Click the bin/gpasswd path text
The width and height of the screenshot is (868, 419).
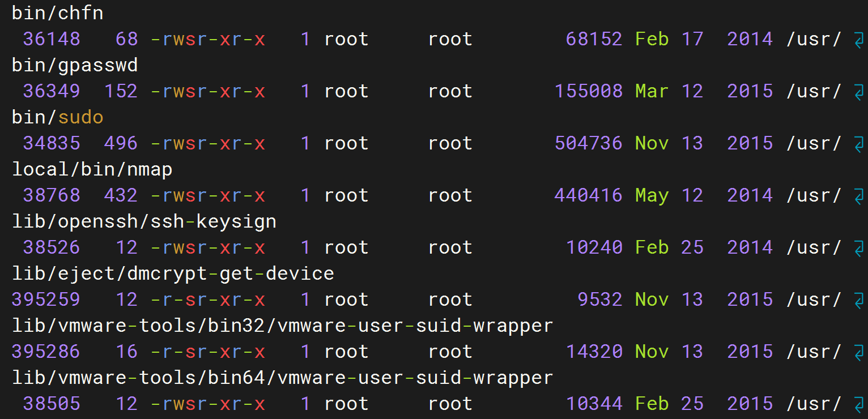pyautogui.click(x=75, y=66)
